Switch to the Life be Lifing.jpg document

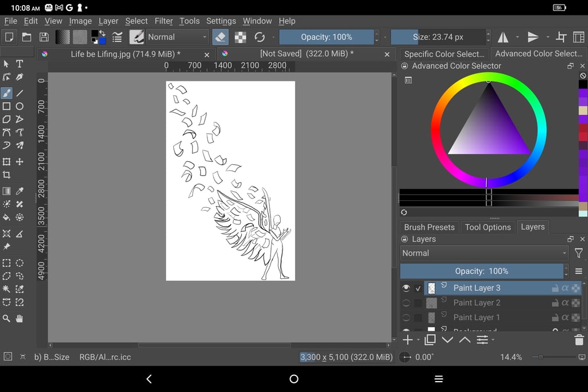(x=125, y=53)
